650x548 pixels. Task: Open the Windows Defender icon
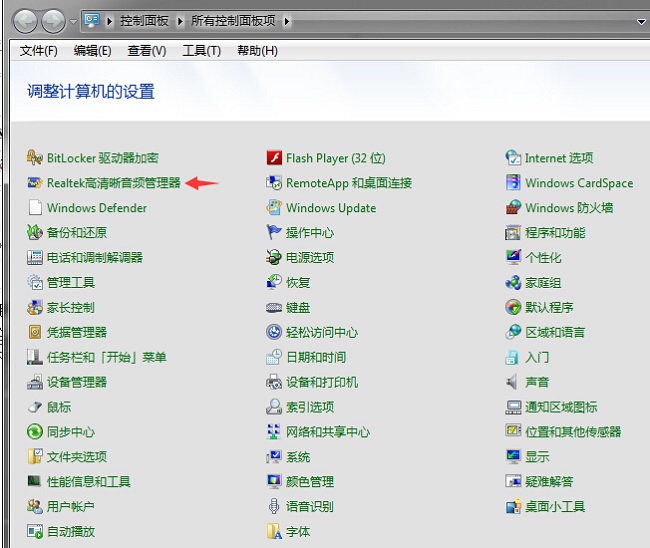[x=35, y=208]
